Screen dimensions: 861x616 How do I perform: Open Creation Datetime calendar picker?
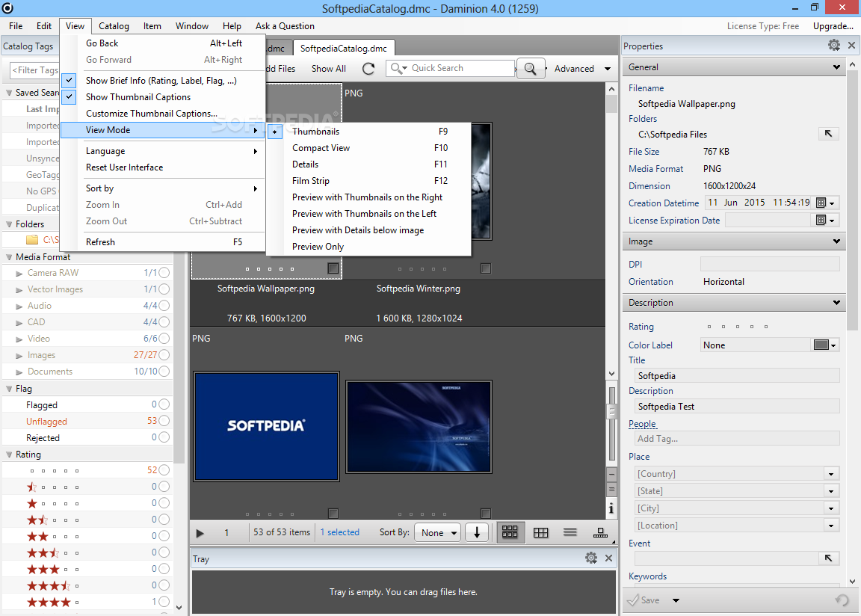pyautogui.click(x=825, y=203)
